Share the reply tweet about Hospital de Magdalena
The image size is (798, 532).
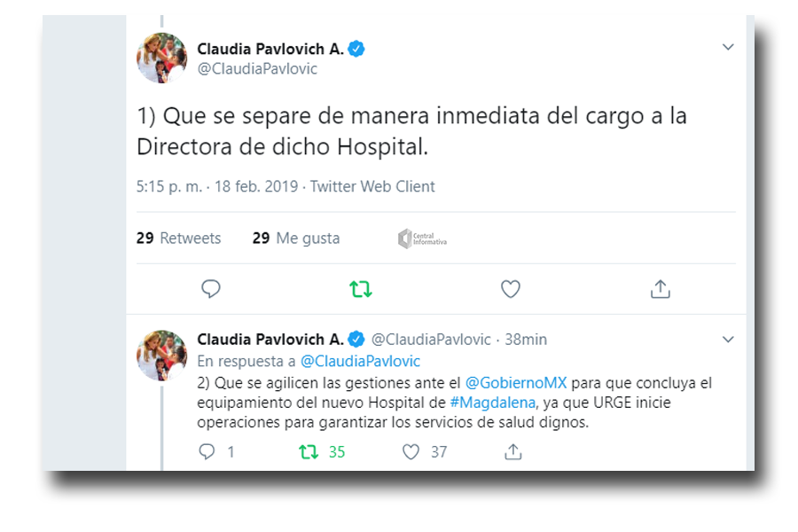[513, 451]
